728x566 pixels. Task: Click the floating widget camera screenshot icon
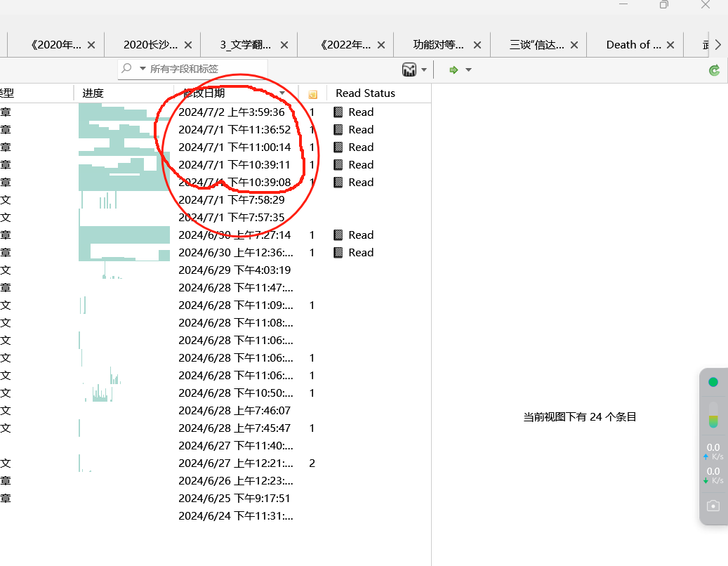pyautogui.click(x=713, y=506)
